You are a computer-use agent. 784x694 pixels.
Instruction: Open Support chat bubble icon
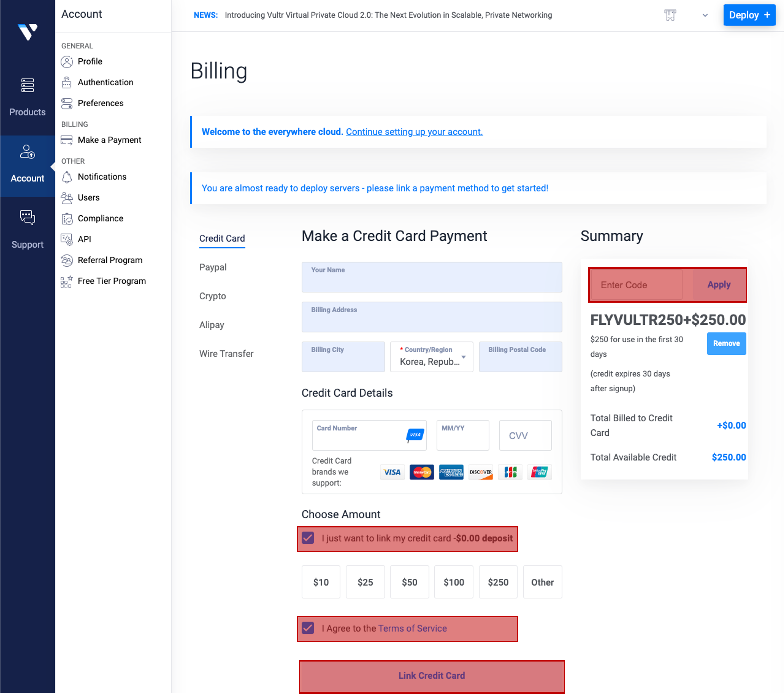pyautogui.click(x=27, y=218)
